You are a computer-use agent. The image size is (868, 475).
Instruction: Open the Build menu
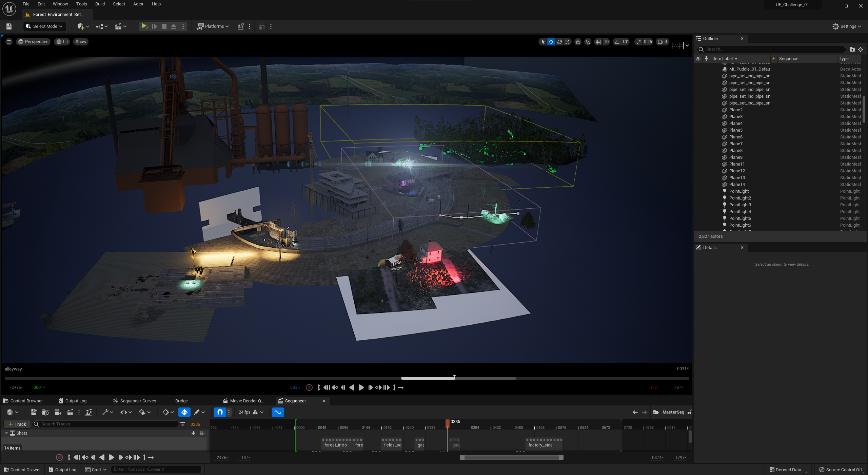100,4
